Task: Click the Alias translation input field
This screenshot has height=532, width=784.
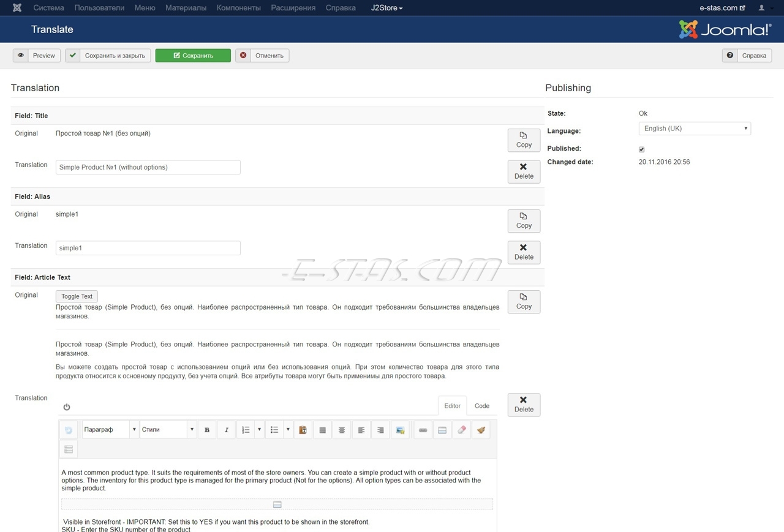Action: pyautogui.click(x=148, y=248)
